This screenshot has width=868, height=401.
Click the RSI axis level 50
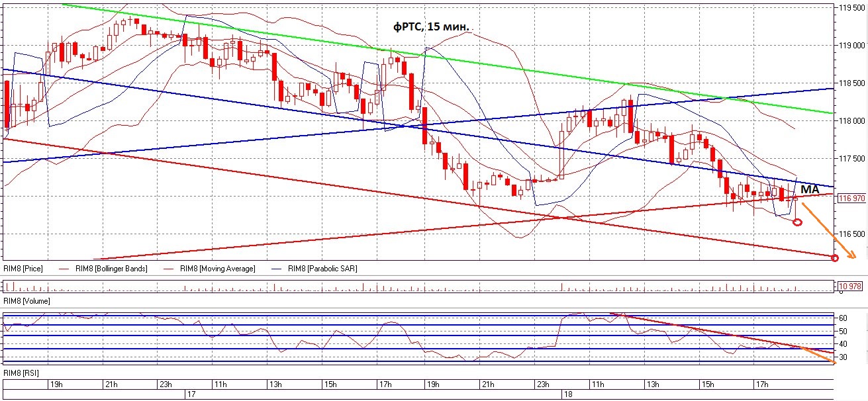click(844, 331)
